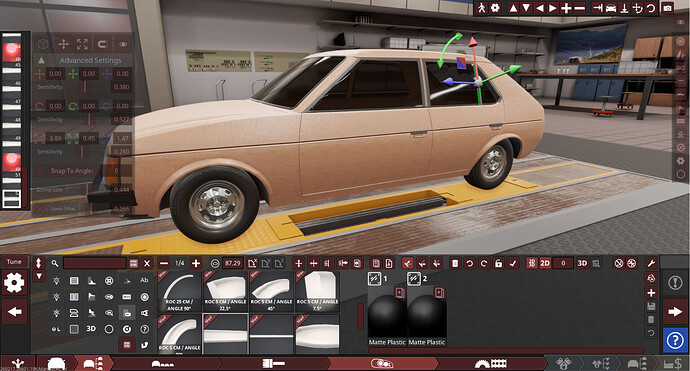Expand panel with the up-down arrow button
The image size is (690, 371).
pos(38,263)
